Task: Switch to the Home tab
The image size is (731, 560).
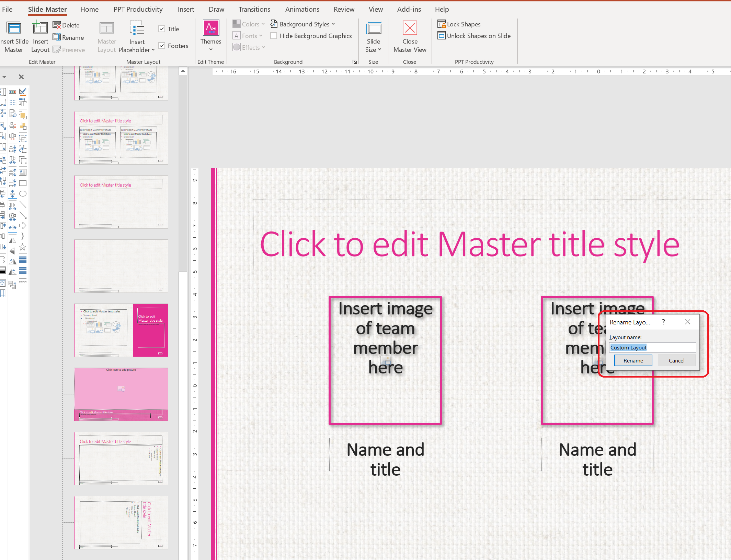Action: [x=89, y=9]
